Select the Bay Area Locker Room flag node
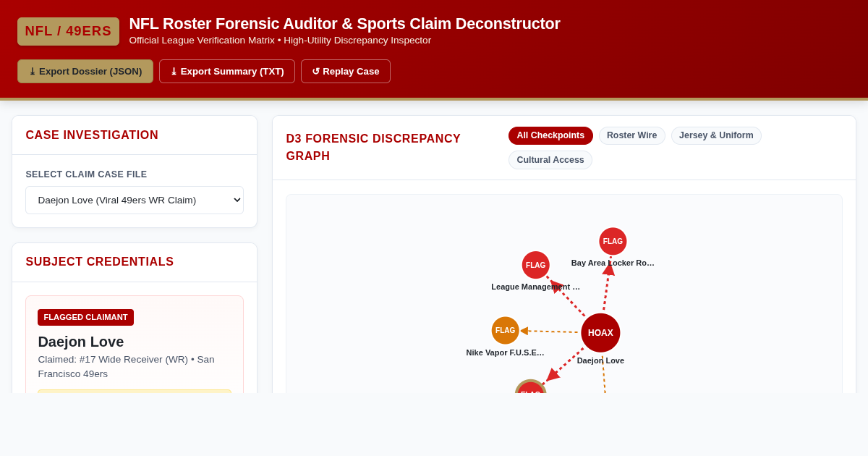This screenshot has width=868, height=456. [x=613, y=241]
